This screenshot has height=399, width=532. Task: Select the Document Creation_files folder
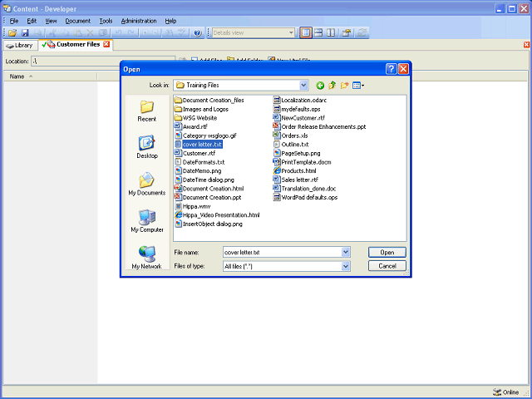[x=209, y=100]
